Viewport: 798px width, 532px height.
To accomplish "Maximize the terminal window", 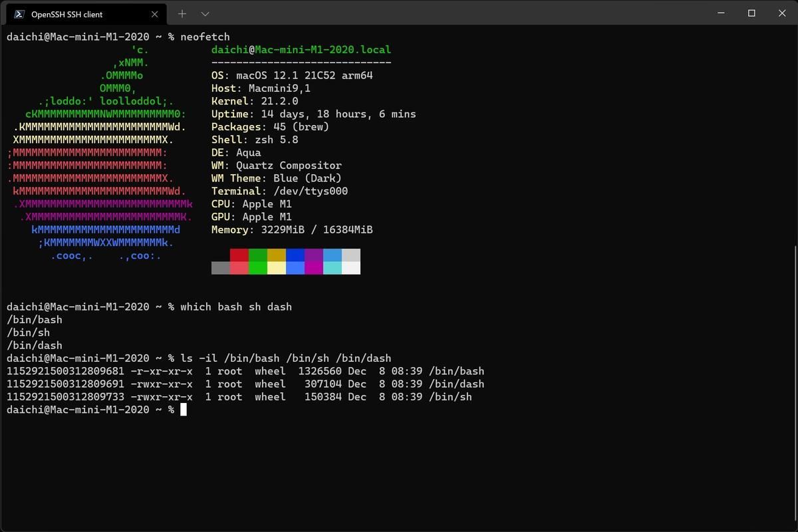I will click(x=751, y=13).
